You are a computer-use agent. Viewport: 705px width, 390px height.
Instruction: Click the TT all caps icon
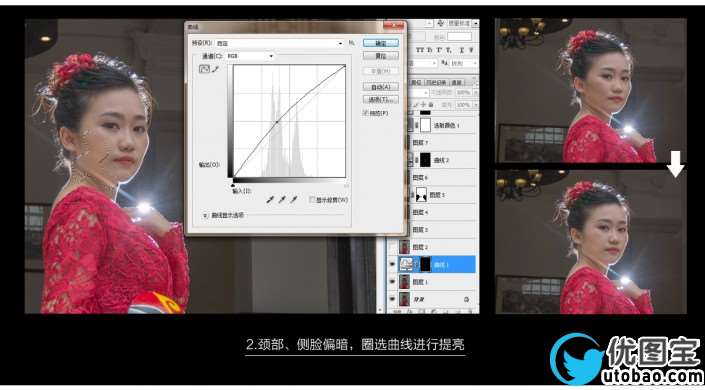[421, 49]
